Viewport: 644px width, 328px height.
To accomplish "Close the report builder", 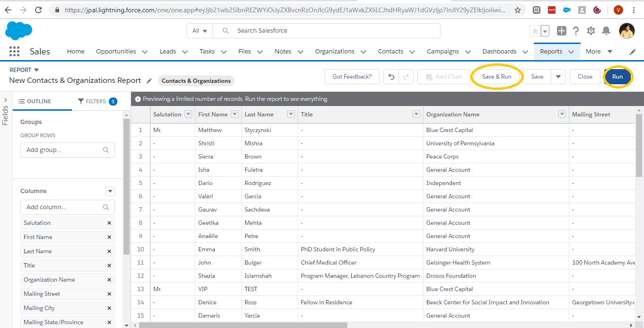I will pos(585,77).
